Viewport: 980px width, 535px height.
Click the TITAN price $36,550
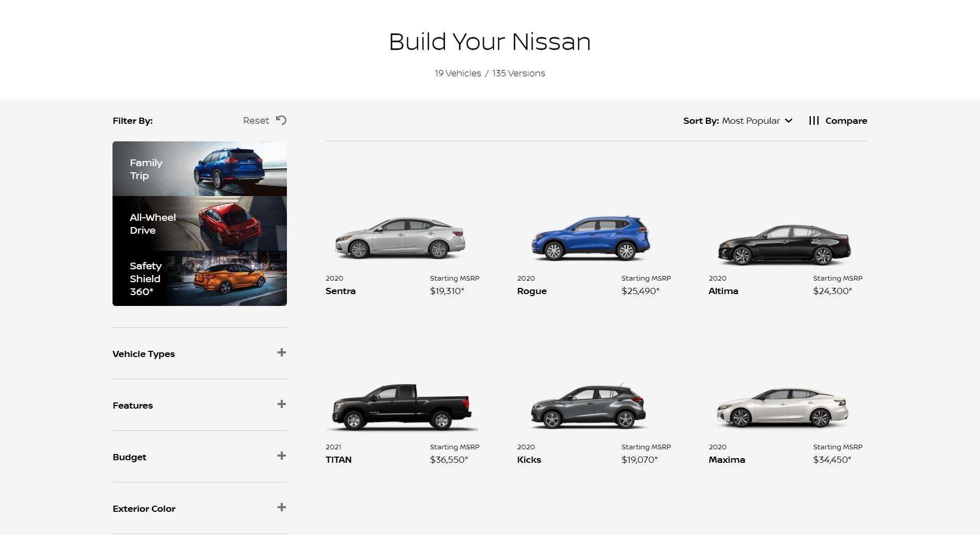[449, 460]
